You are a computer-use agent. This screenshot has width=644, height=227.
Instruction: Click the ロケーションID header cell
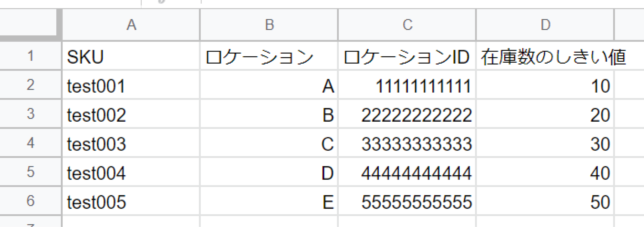(x=407, y=56)
